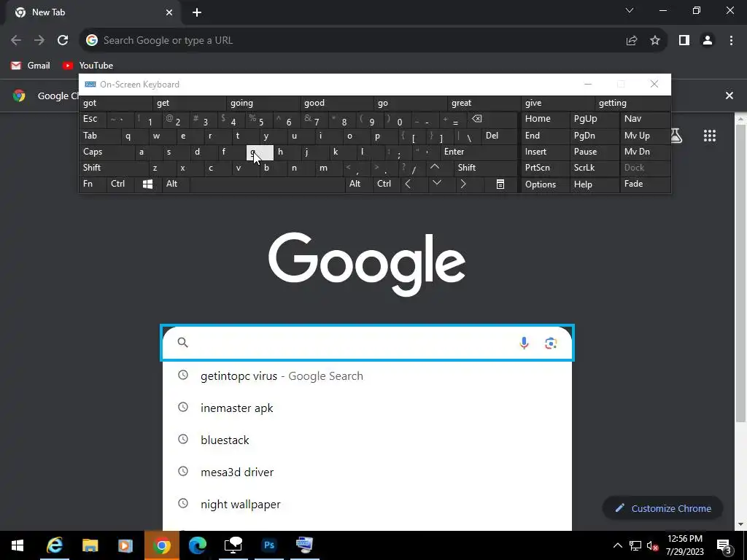747x560 pixels.
Task: Open the share this page icon
Action: click(632, 41)
